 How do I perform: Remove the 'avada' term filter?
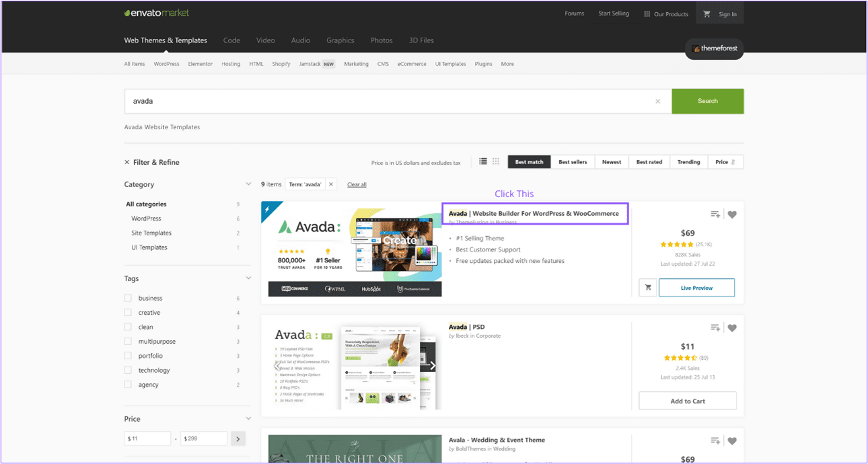pos(331,184)
